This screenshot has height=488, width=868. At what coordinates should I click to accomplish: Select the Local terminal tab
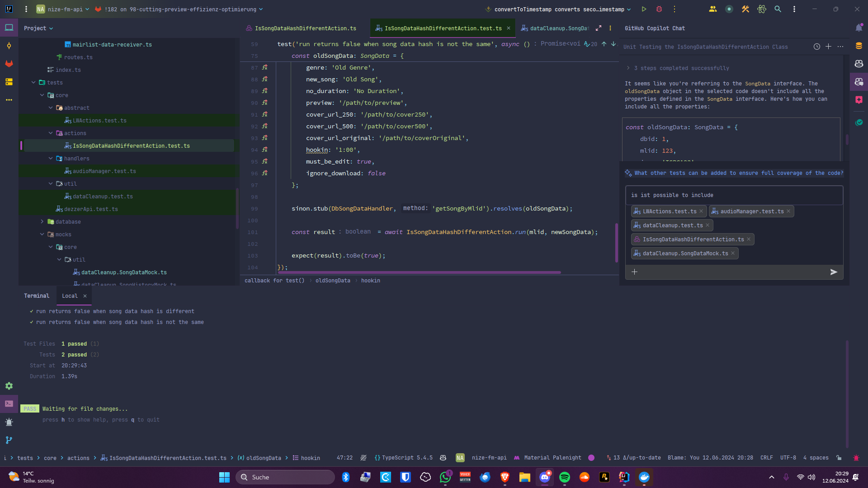70,296
